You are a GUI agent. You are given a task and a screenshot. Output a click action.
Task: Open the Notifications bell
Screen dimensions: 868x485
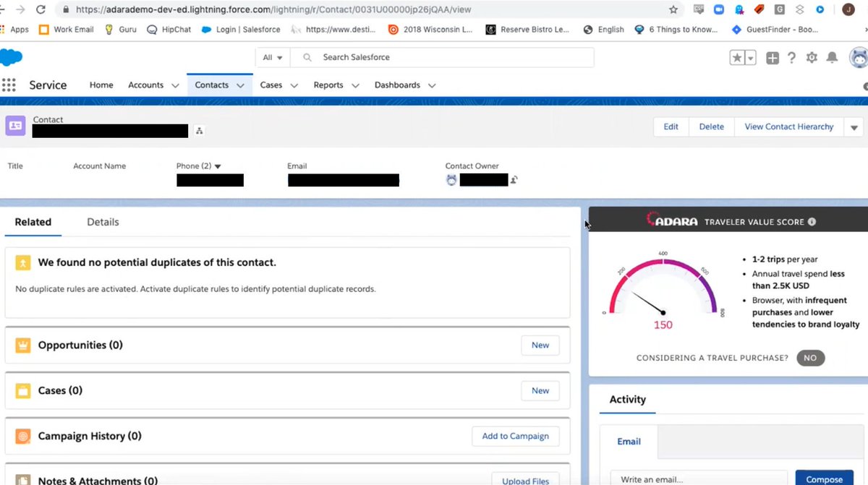[833, 58]
